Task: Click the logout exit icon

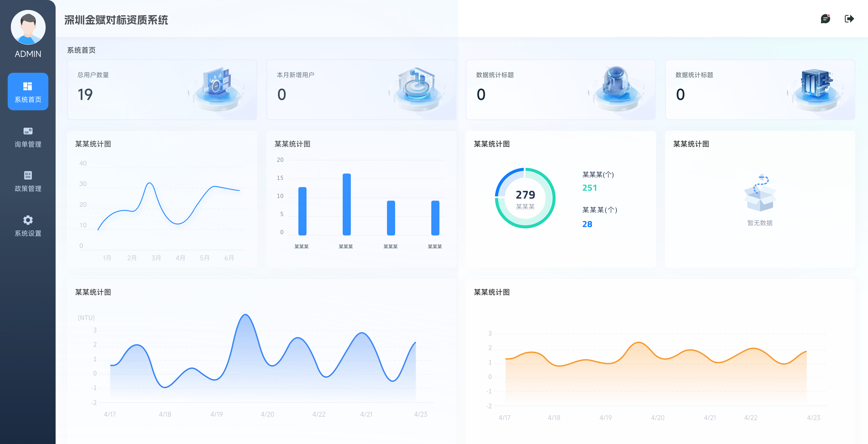Action: pyautogui.click(x=849, y=19)
